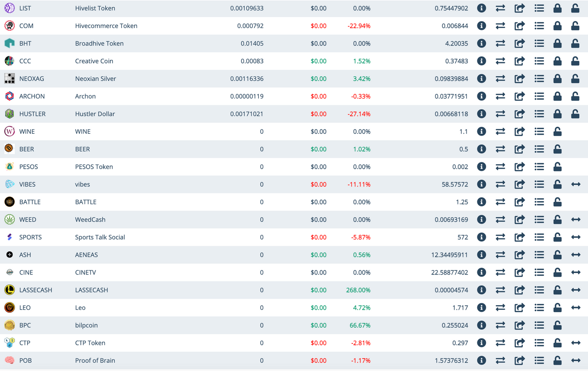Click the balance 12.34495911 in ASH row
588x371 pixels.
450,255
